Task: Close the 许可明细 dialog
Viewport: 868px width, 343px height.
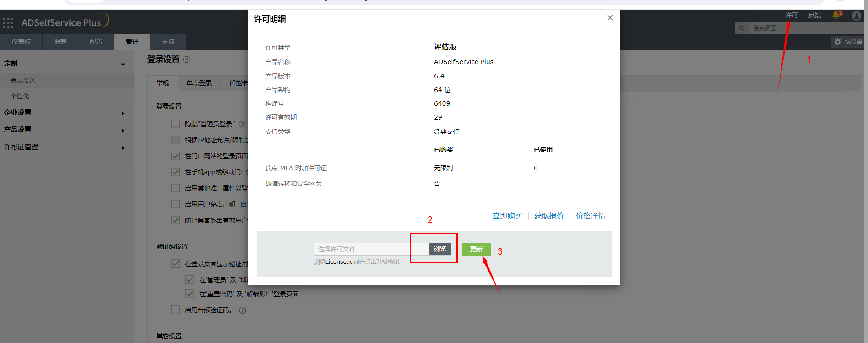Action: pyautogui.click(x=610, y=18)
